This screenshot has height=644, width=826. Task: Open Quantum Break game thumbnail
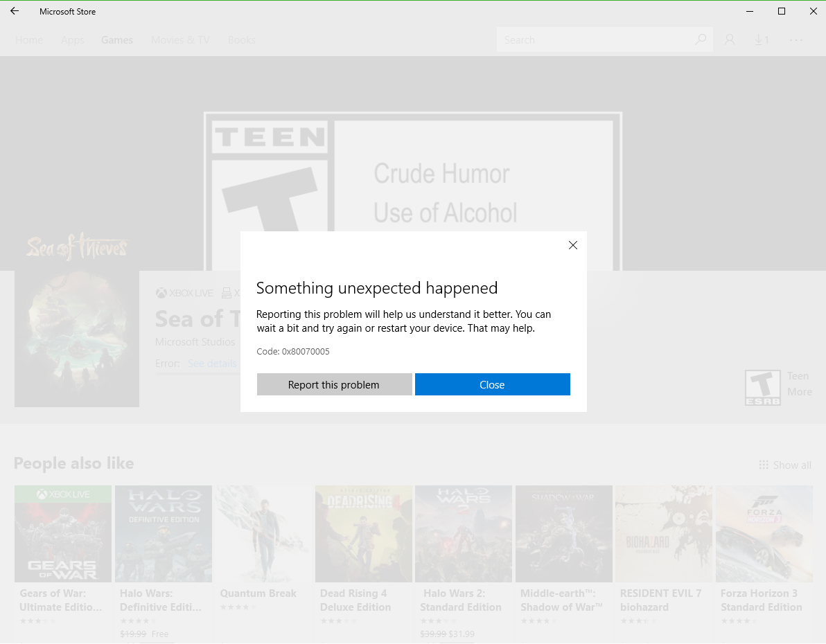[263, 534]
